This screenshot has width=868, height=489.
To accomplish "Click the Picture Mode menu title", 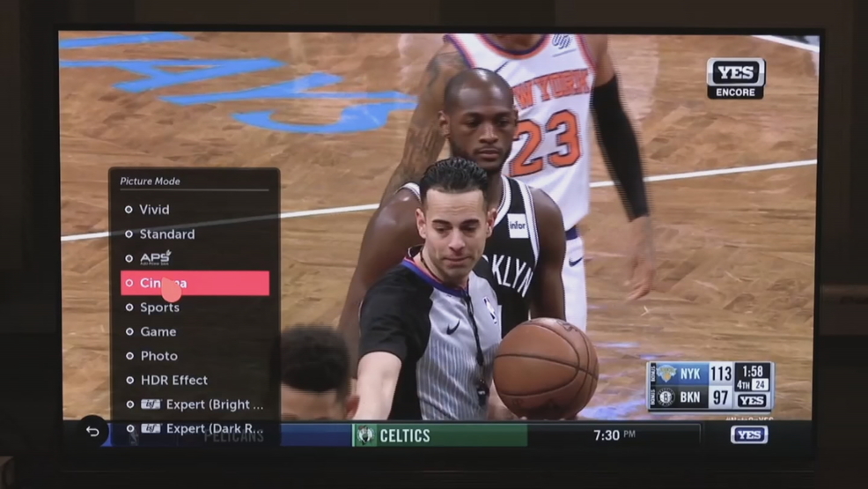I will (150, 182).
